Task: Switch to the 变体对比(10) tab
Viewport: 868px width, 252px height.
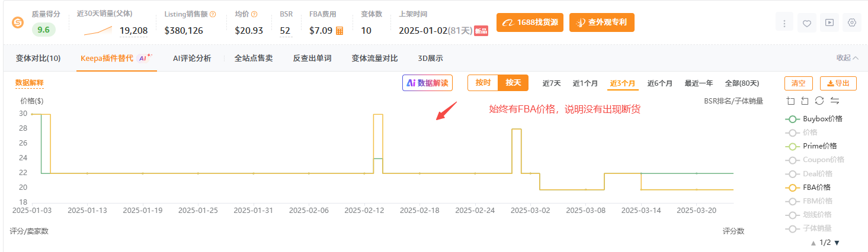Action: [38, 58]
